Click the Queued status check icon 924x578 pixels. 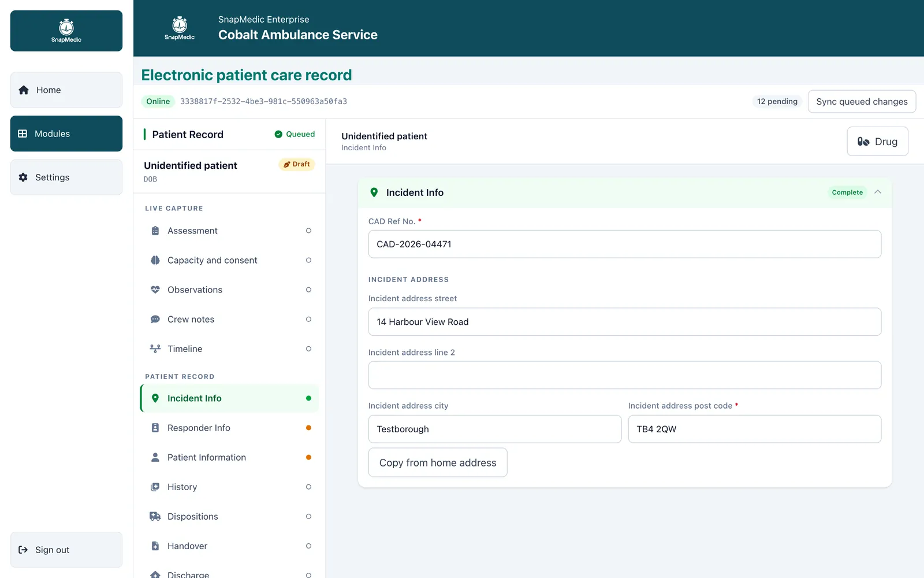[x=278, y=134]
